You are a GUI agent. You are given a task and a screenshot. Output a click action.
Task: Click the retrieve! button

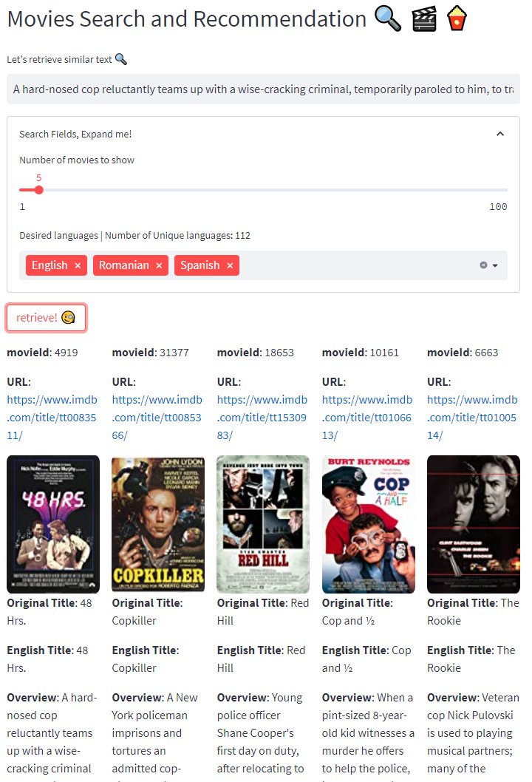click(x=46, y=318)
